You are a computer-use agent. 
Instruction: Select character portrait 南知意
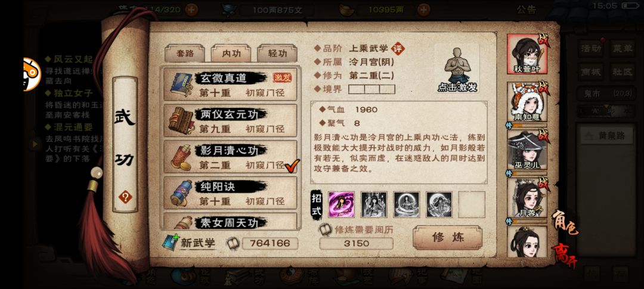tap(527, 102)
